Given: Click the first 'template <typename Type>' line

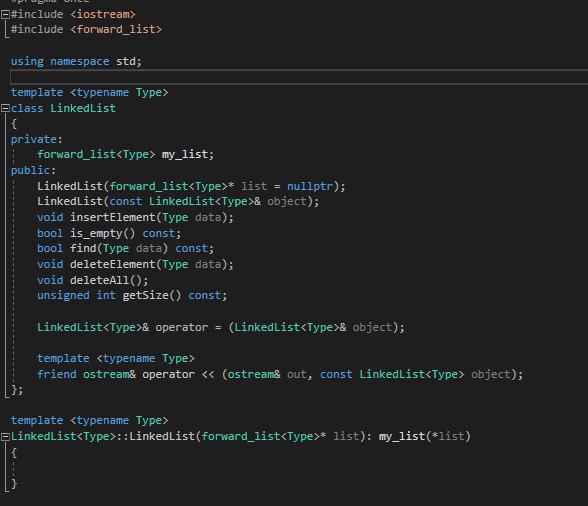Looking at the screenshot, I should coord(89,92).
